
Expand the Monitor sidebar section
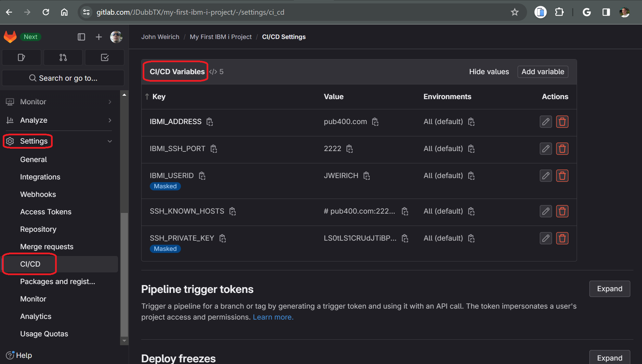(59, 102)
